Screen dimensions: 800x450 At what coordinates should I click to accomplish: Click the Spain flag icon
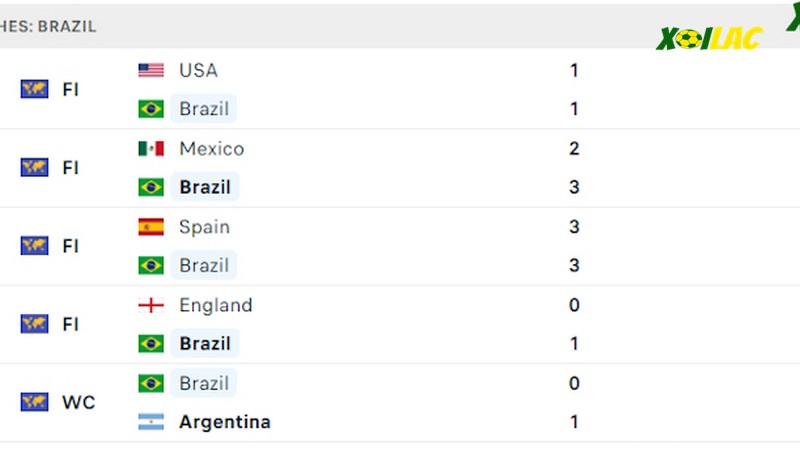point(151,227)
